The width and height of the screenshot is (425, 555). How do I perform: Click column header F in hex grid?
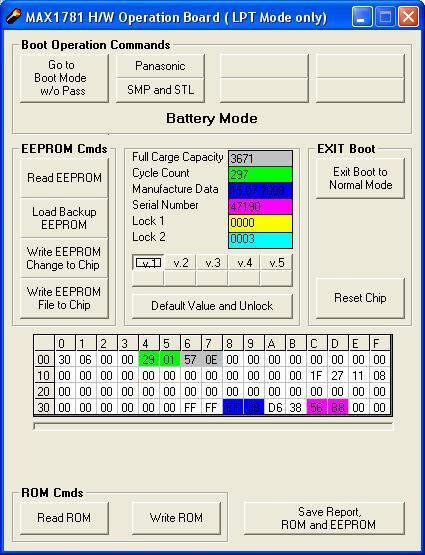point(379,343)
